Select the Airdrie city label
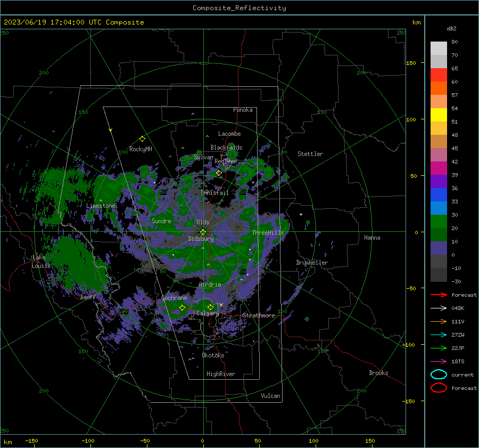This screenshot has height=448, width=479. [x=210, y=284]
